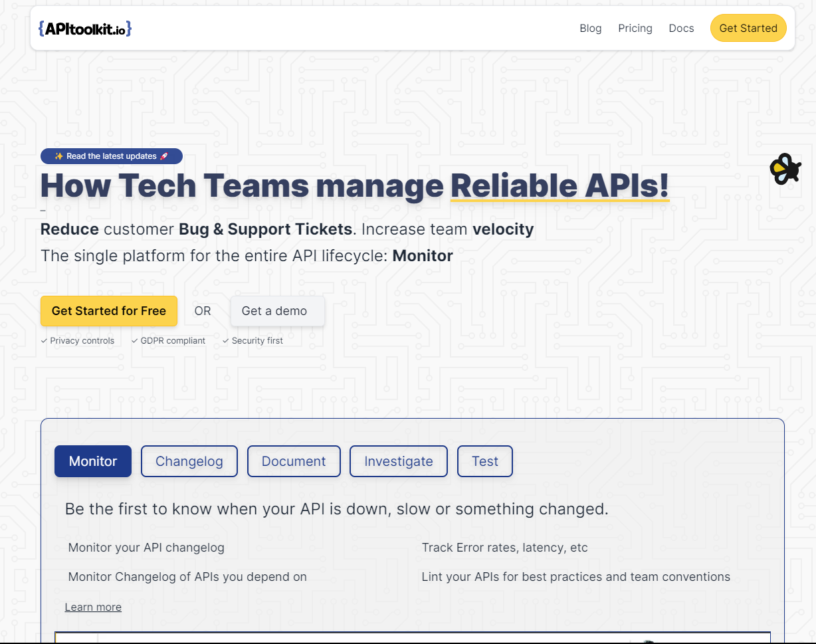Click the checkmark beside Privacy controls
Screen dimensions: 816x644
click(x=45, y=340)
